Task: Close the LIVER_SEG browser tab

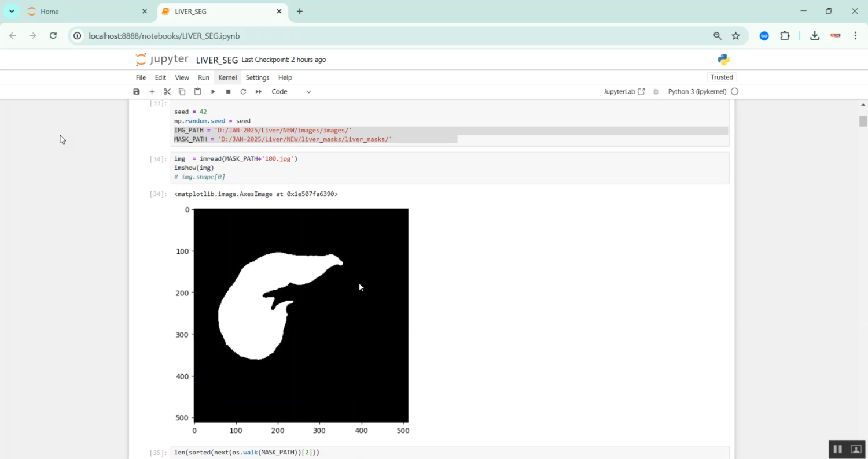Action: coord(279,12)
